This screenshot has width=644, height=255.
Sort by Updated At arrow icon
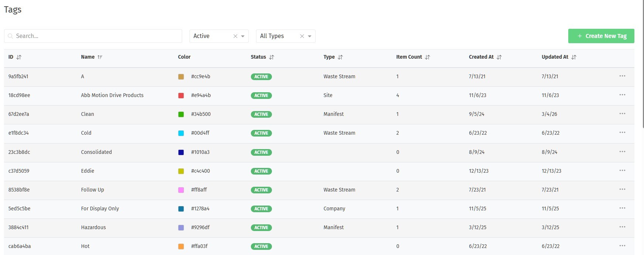[574, 57]
